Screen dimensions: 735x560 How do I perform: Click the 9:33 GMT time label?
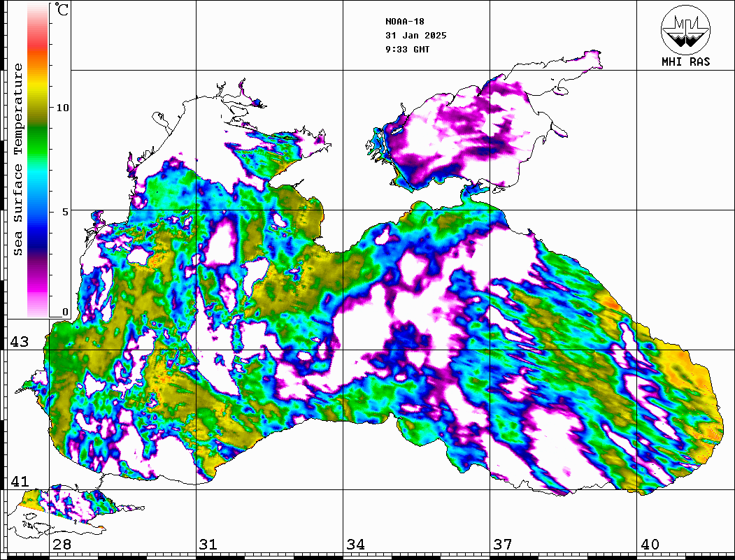408,50
